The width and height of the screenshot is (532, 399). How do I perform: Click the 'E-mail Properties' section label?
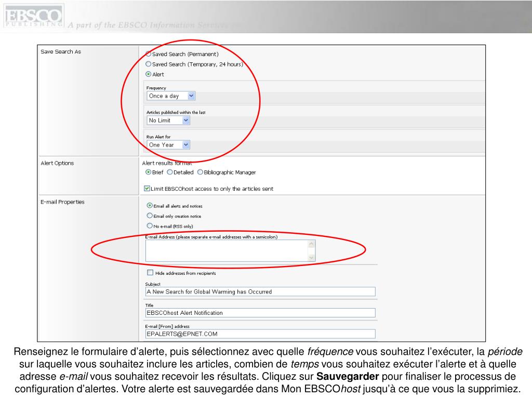(x=62, y=202)
